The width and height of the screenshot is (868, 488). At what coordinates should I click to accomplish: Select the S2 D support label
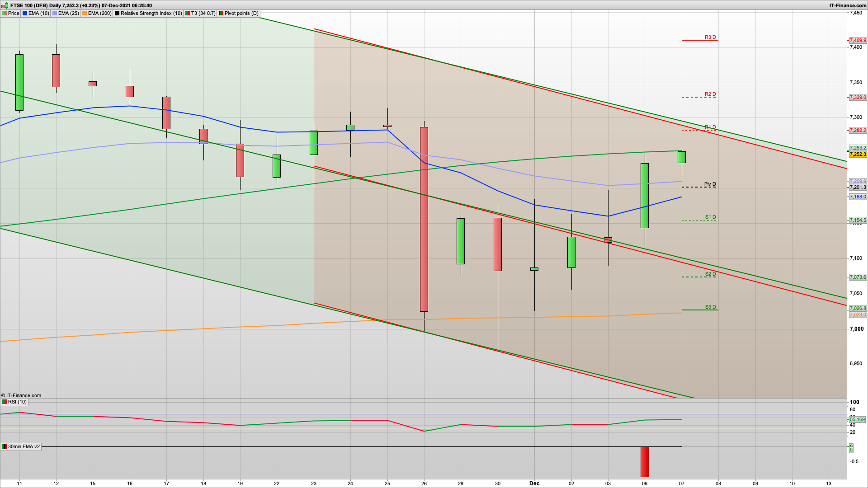(x=710, y=274)
